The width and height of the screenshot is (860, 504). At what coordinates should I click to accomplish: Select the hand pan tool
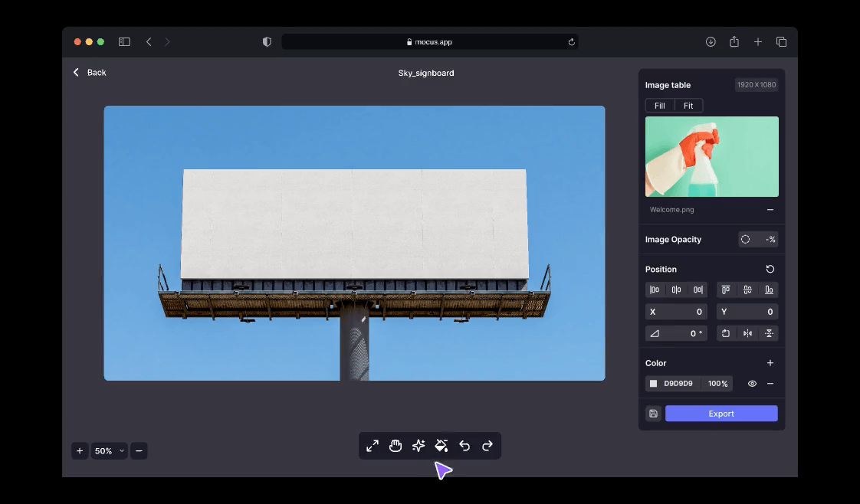pos(396,446)
